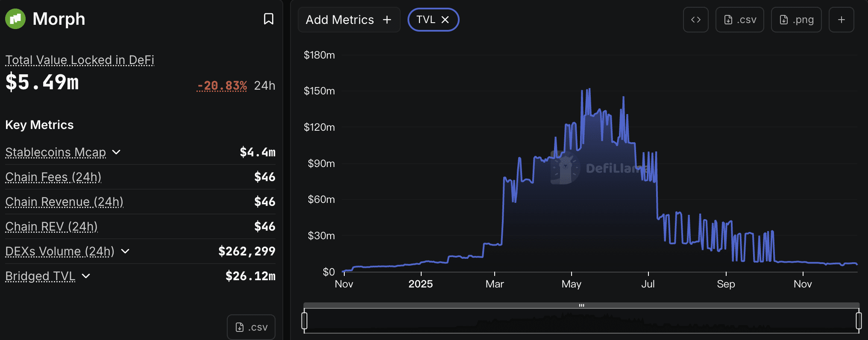The width and height of the screenshot is (868, 340).
Task: Bookmark the Morph chain
Action: [x=269, y=19]
